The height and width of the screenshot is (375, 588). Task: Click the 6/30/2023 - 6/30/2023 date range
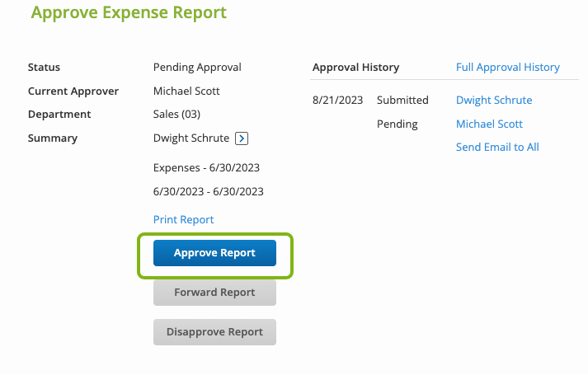pyautogui.click(x=208, y=192)
